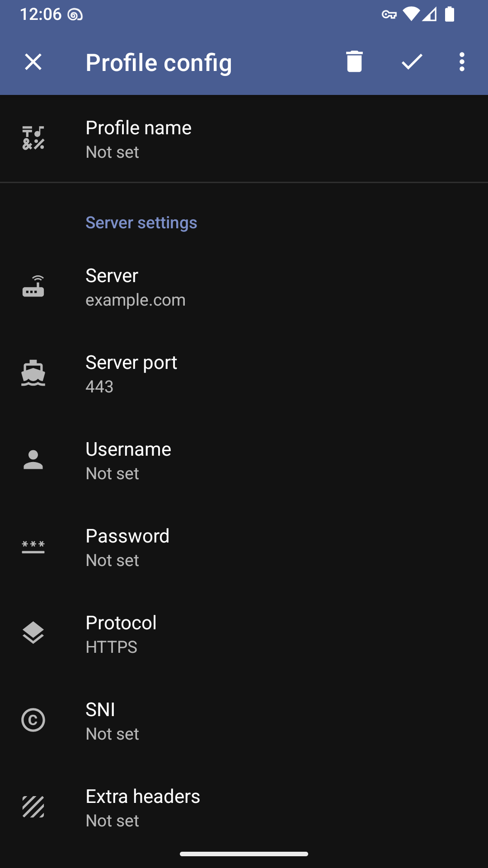This screenshot has width=488, height=868.
Task: Tap the copyright icon beside SNI
Action: coord(33,720)
